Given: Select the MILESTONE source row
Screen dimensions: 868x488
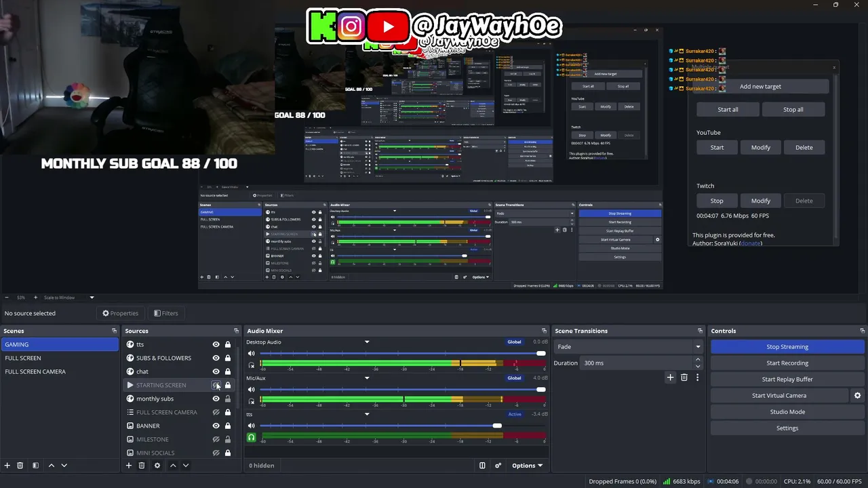Looking at the screenshot, I should tap(179, 439).
